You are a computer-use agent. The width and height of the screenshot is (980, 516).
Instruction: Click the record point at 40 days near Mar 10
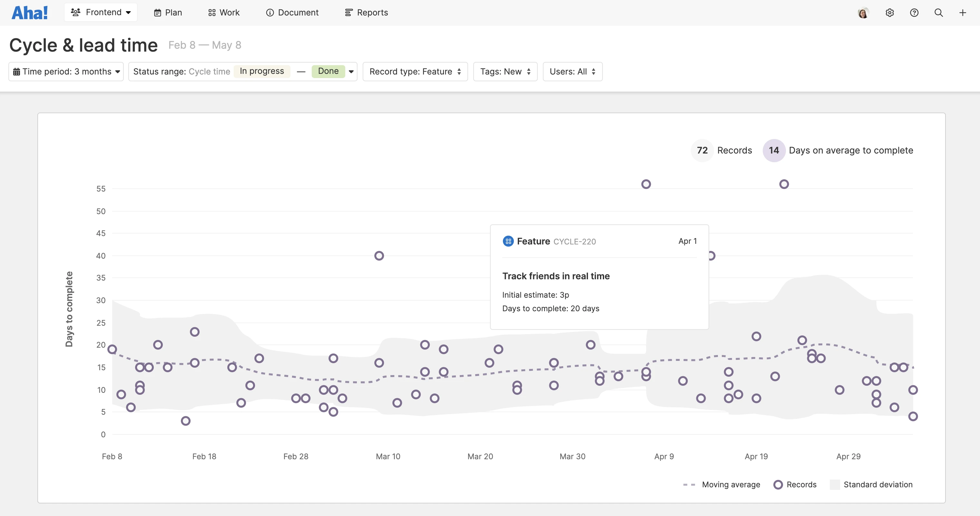(x=379, y=256)
